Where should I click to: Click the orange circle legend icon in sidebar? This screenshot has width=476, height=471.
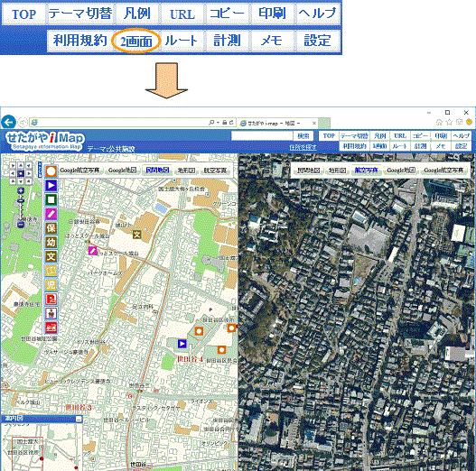pos(51,171)
